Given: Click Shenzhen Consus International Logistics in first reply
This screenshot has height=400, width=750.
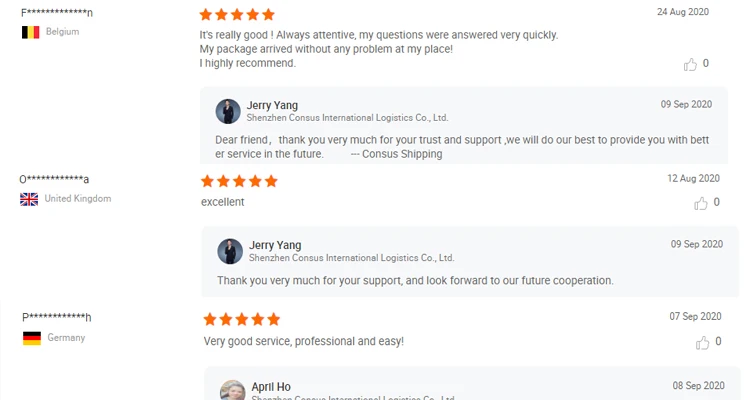Looking at the screenshot, I should coord(348,118).
